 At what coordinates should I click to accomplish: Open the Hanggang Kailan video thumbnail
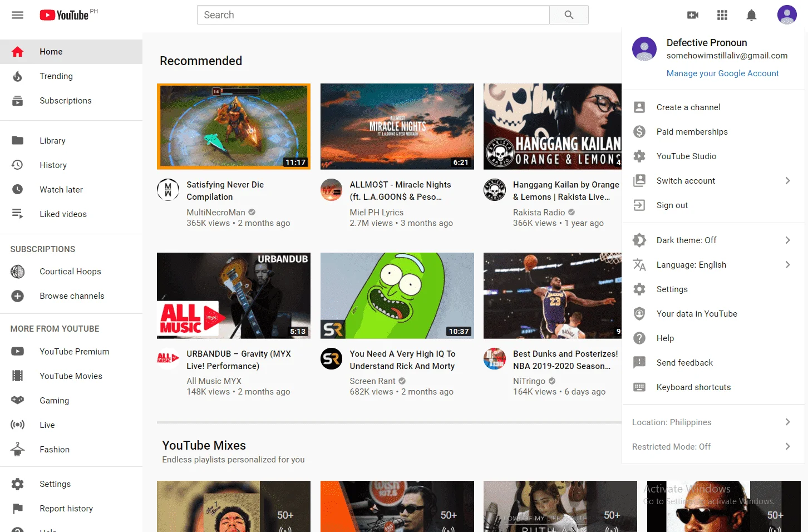553,126
